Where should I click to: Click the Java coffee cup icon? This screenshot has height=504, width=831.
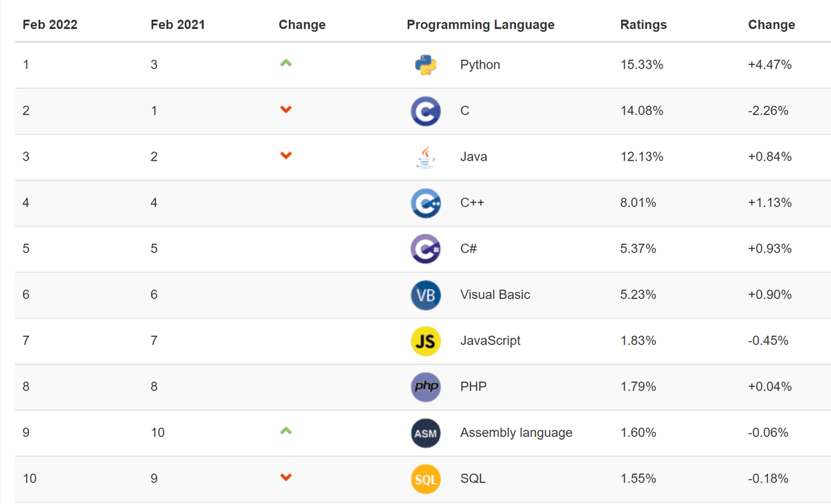coord(425,157)
